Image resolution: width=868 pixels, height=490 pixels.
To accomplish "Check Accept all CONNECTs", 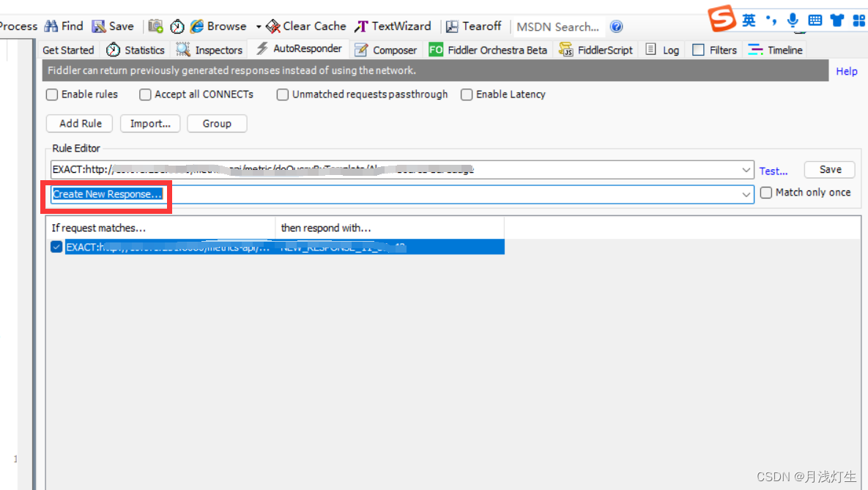I will point(145,94).
